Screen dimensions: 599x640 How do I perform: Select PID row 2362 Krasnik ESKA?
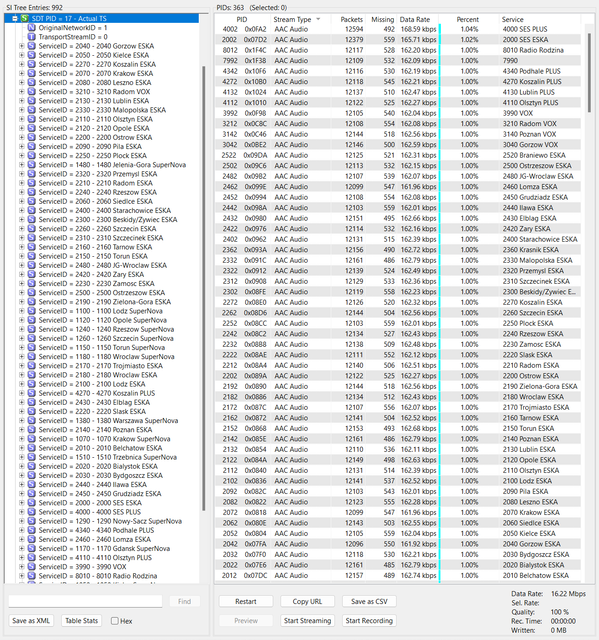pos(397,250)
